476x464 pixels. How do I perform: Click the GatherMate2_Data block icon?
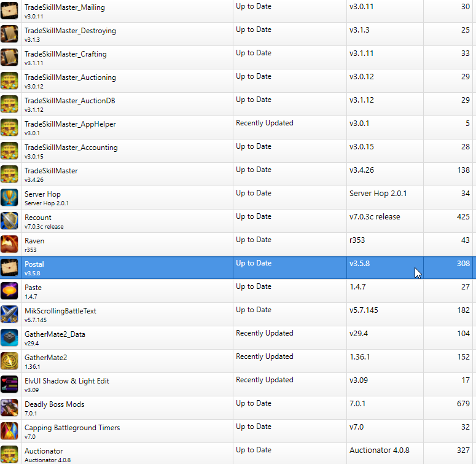point(9,337)
